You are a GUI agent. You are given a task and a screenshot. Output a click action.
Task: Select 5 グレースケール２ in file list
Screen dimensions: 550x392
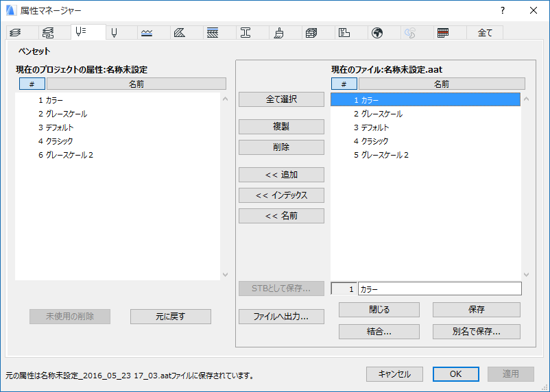tap(425, 155)
